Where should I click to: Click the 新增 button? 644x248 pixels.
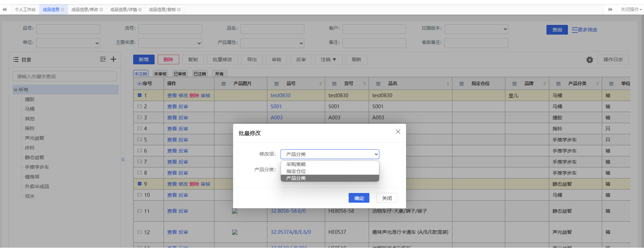[144, 59]
